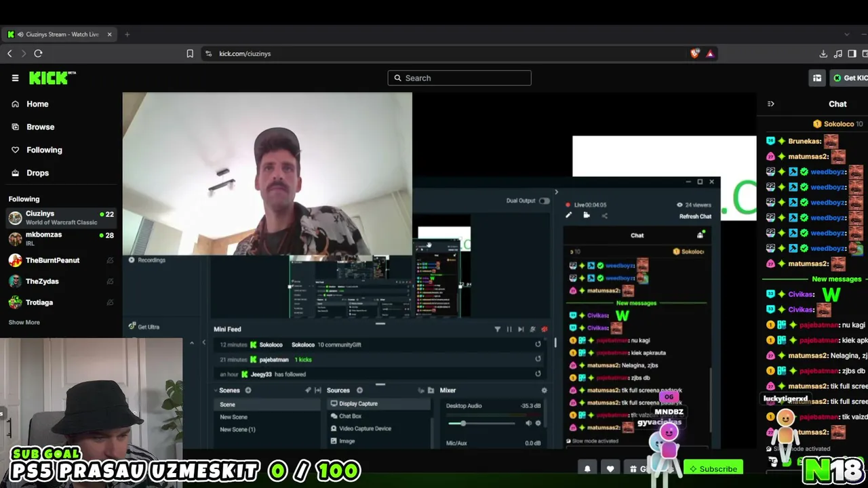This screenshot has height=488, width=868.
Task: Reload the kick.com page
Action: (x=38, y=54)
